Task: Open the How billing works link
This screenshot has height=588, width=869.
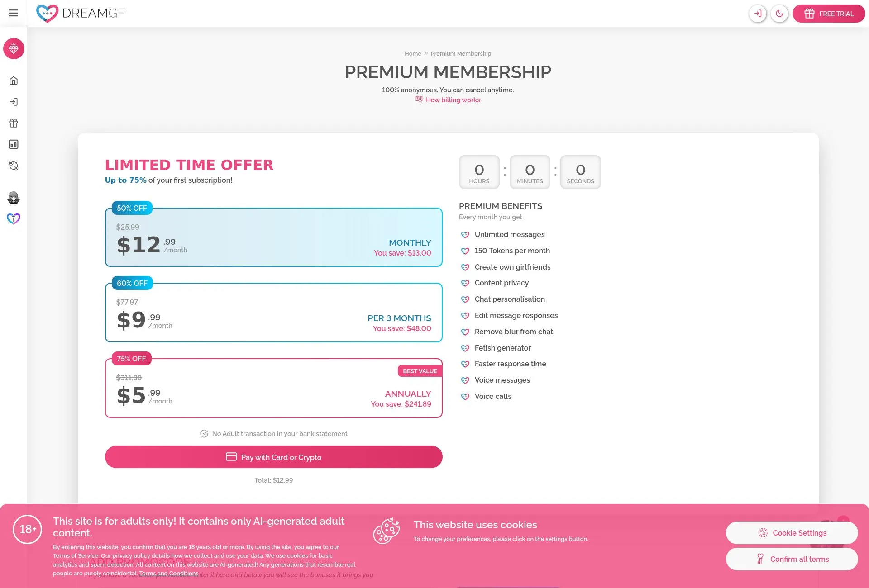Action: tap(453, 100)
